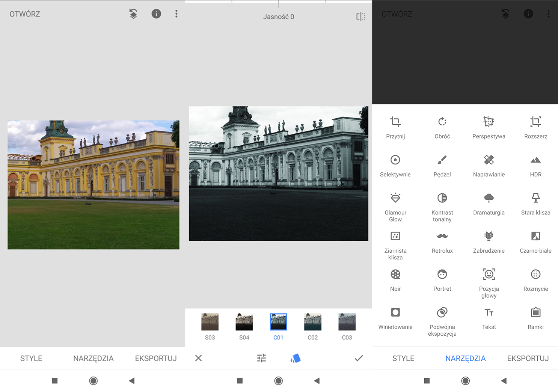
Task: Select the Noir film filter
Action: coord(395,274)
